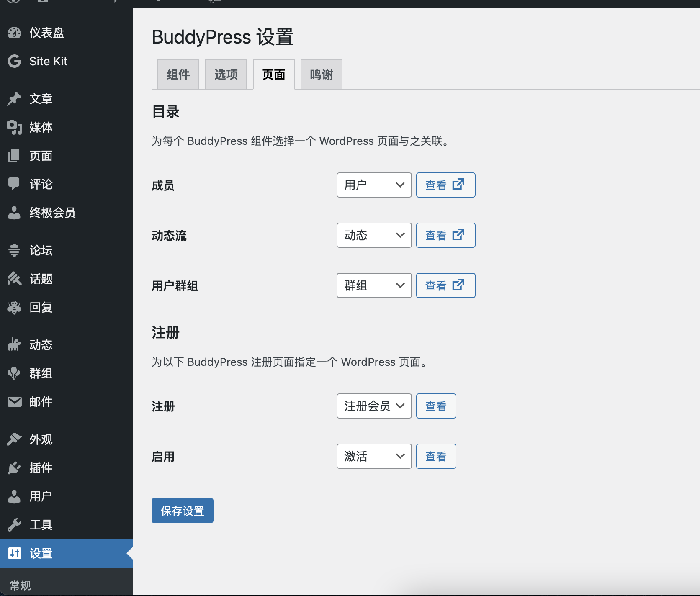Open the 论坛 menu item
Viewport: 700px width, 596px height.
tap(67, 250)
